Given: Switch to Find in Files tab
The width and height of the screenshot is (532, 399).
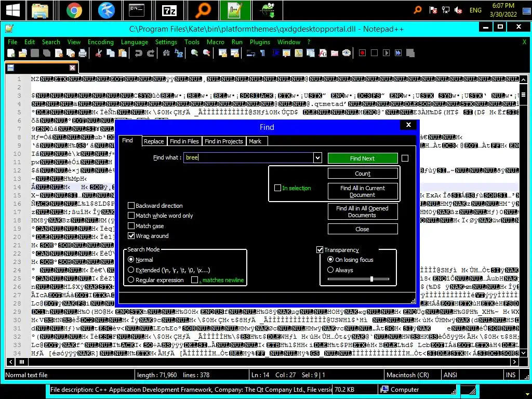Looking at the screenshot, I should tap(184, 141).
